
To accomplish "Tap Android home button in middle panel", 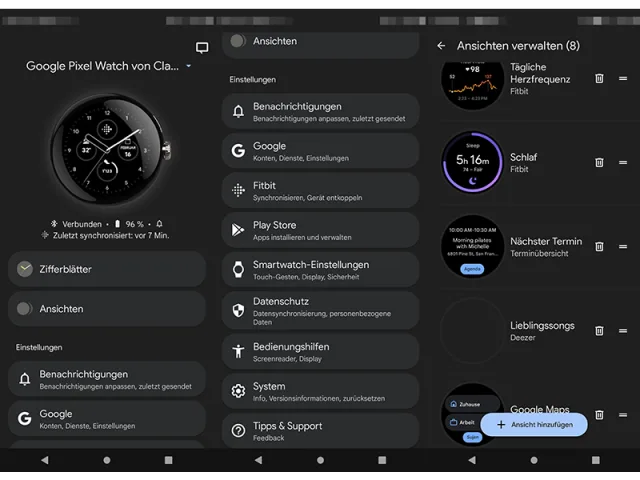I will (x=320, y=460).
